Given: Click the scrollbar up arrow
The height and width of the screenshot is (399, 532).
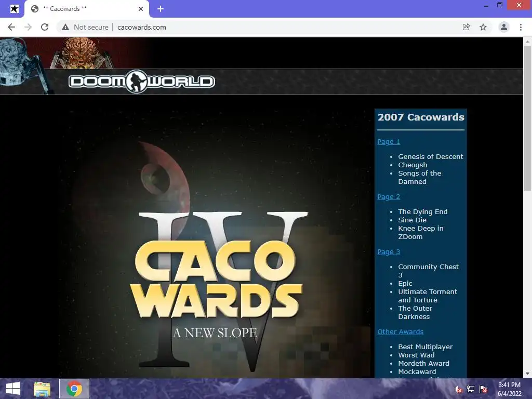Looking at the screenshot, I should [x=527, y=42].
